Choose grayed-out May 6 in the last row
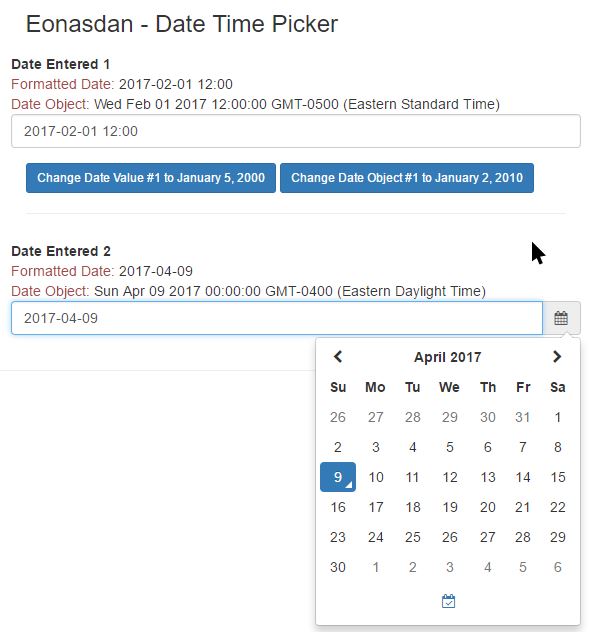This screenshot has width=589, height=632. pyautogui.click(x=558, y=567)
